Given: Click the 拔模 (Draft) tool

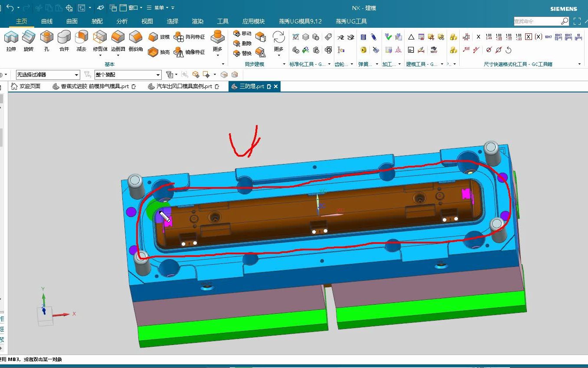Looking at the screenshot, I should click(159, 37).
